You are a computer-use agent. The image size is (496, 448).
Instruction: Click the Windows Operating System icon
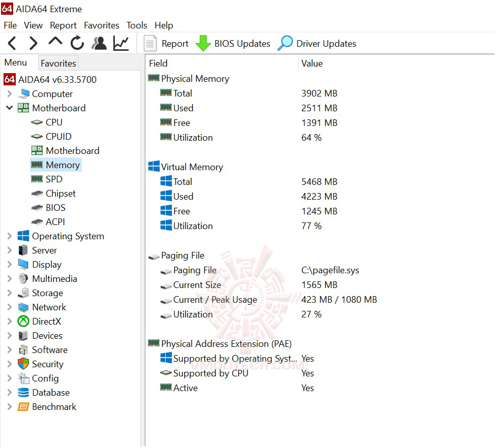click(x=23, y=236)
